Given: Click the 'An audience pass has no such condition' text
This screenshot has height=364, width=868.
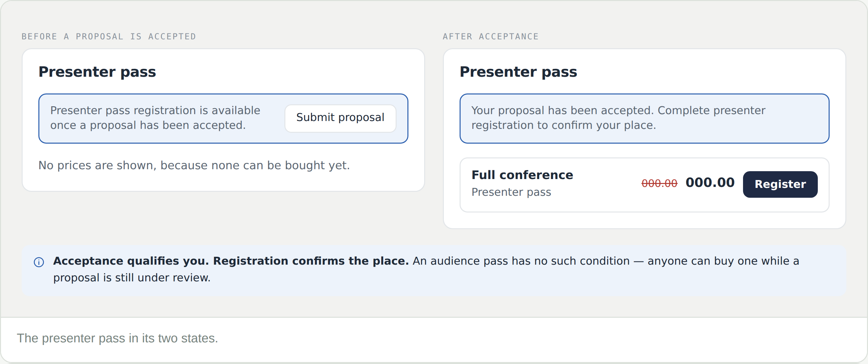Looking at the screenshot, I should click(521, 261).
